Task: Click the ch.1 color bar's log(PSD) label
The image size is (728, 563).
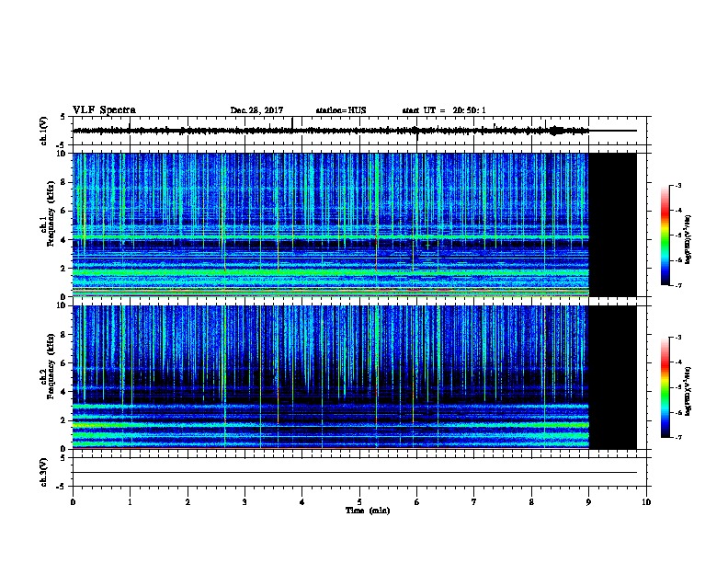Action: pyautogui.click(x=688, y=240)
